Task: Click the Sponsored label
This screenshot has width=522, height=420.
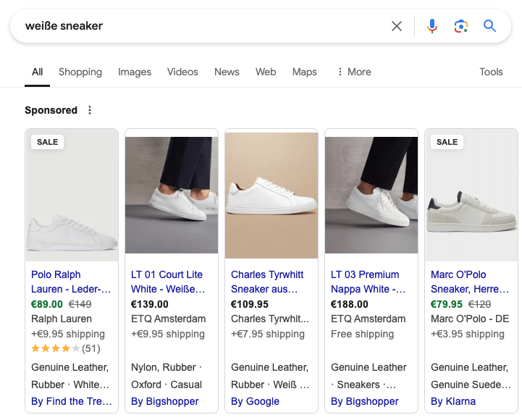Action: point(51,110)
